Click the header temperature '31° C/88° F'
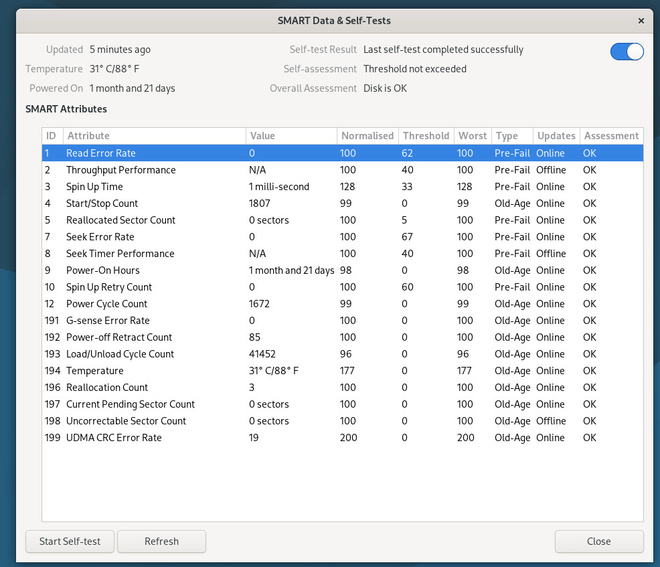The image size is (660, 567). click(x=114, y=69)
